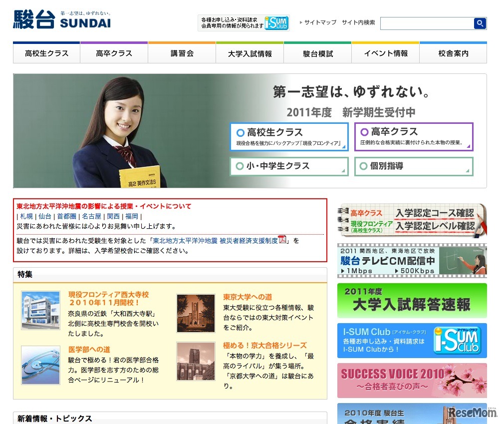This screenshot has width=504, height=424.
Task: Click the Sundai logo at top left
Action: click(62, 20)
